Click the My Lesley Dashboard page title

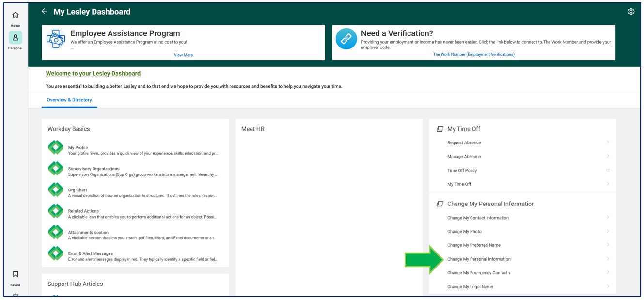pos(92,12)
